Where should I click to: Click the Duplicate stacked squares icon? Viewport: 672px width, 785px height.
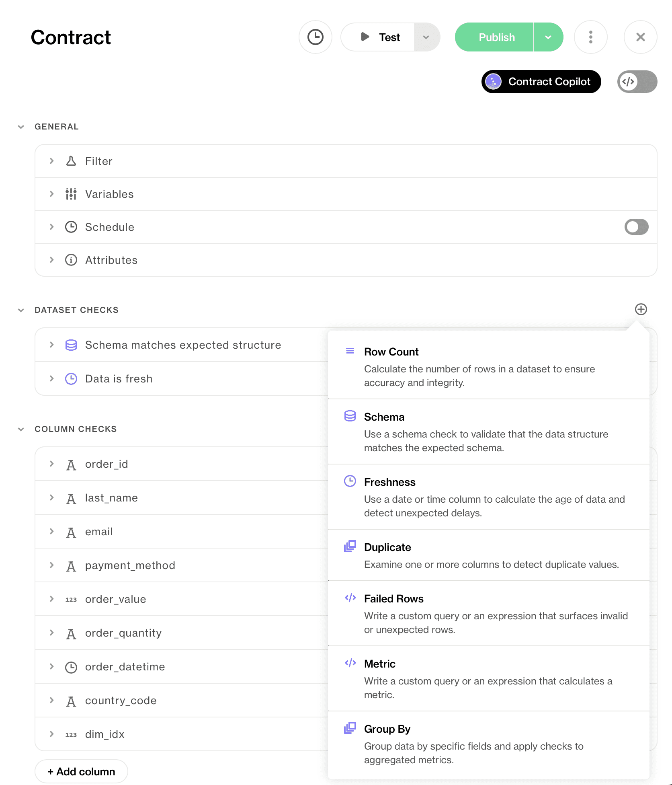350,546
